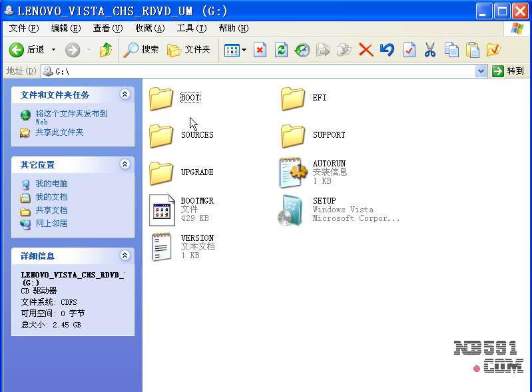Select the VERSION text document icon
Viewport: 532px width, 392px height.
(161, 246)
